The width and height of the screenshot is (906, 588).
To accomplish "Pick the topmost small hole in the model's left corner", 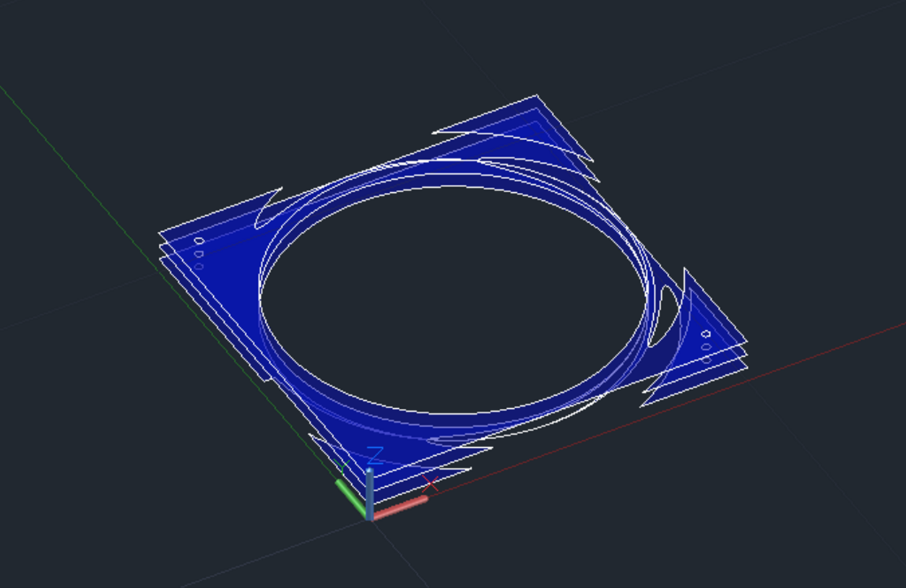I will coord(199,241).
